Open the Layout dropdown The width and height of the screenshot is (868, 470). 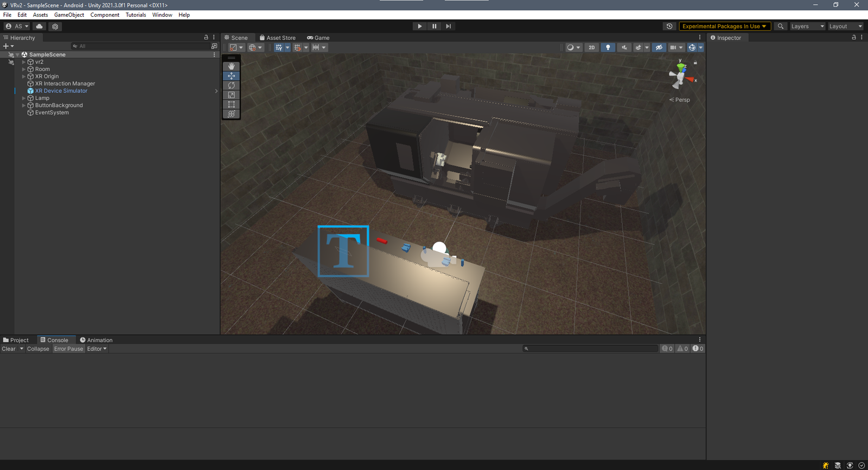coord(845,26)
